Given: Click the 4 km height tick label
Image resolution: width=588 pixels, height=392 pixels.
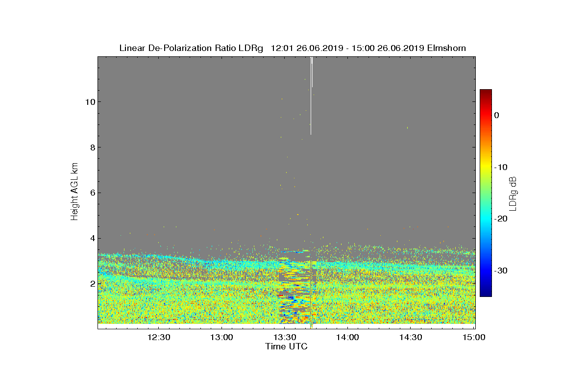Looking at the screenshot, I should [92, 238].
